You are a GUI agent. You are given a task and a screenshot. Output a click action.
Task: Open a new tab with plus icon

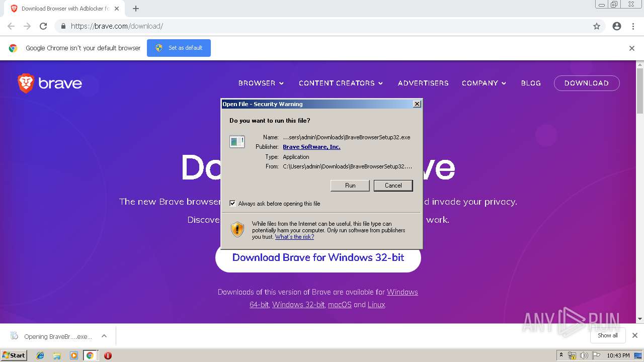point(136,9)
